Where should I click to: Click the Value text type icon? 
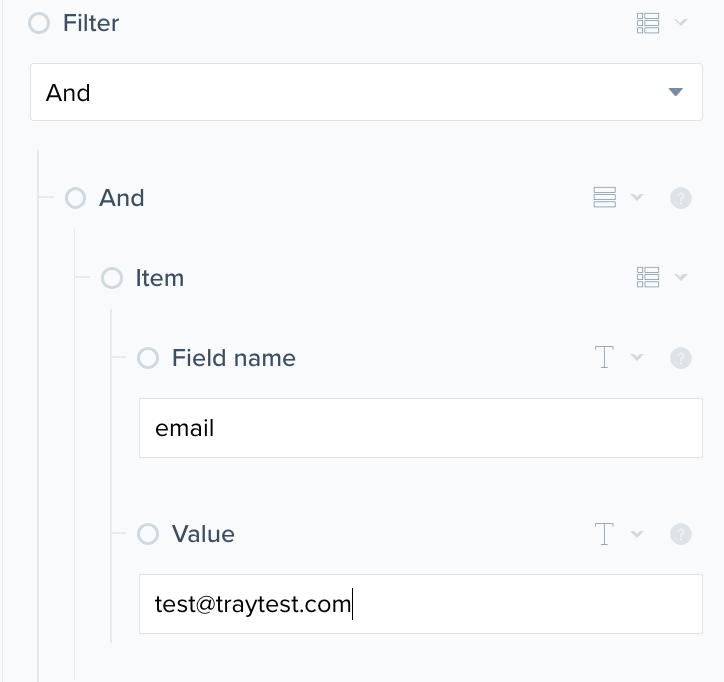tap(604, 533)
